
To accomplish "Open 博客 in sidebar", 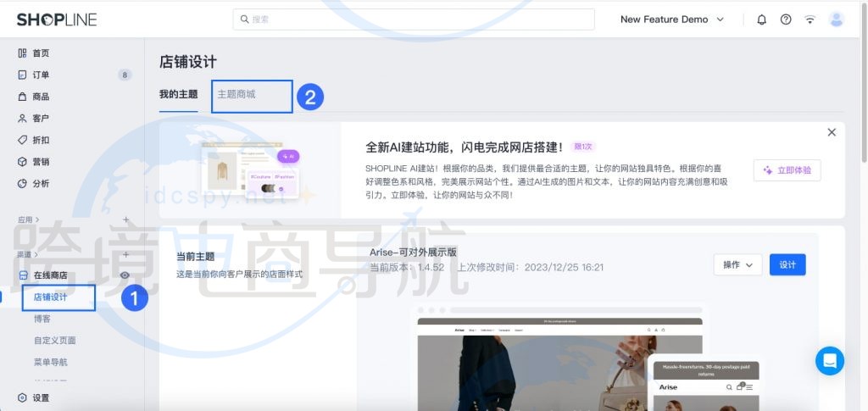I will tap(42, 319).
